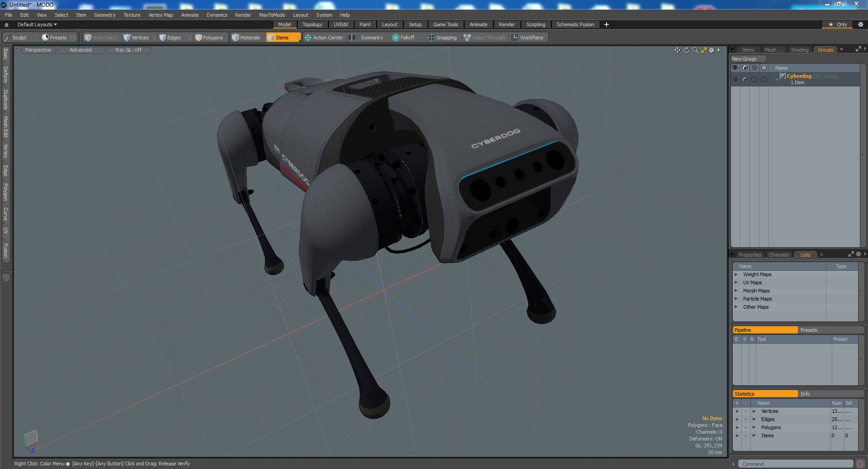This screenshot has width=868, height=469.
Task: Click the collapse arrow beside Default Layouts
Action: point(6,24)
